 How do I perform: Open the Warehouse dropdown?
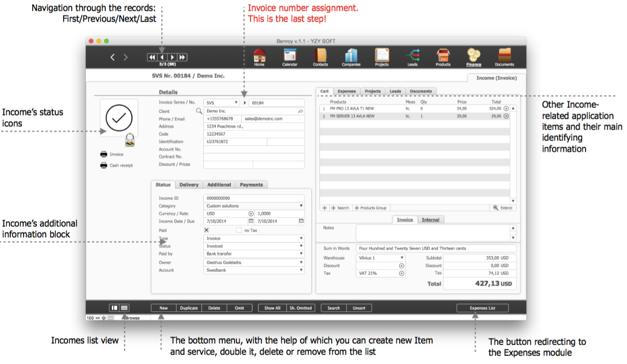(401, 258)
